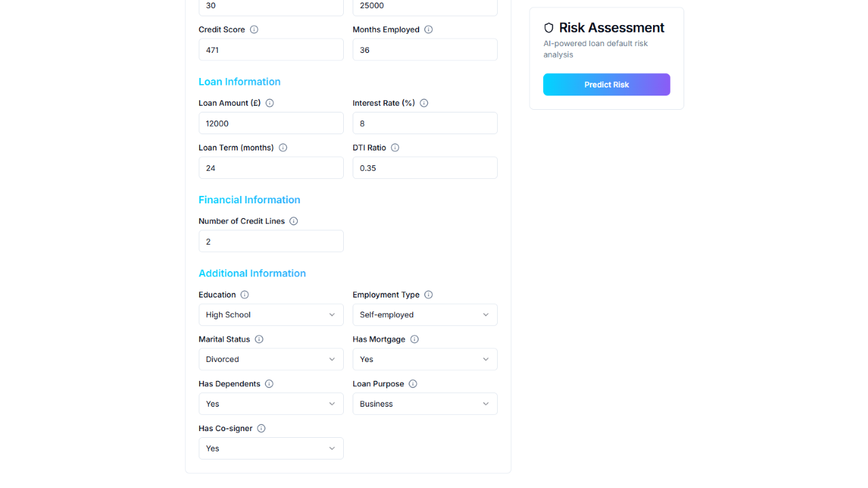
Task: Open the Education dropdown
Action: (x=271, y=314)
